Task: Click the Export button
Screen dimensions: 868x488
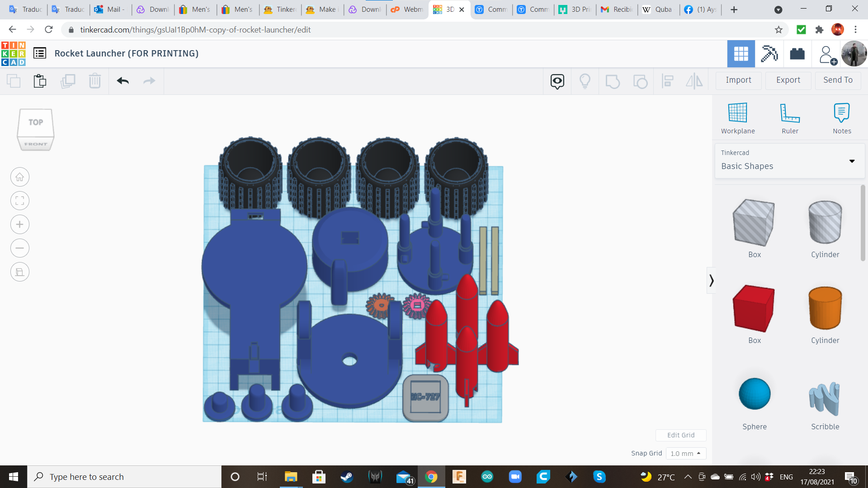Action: click(788, 80)
